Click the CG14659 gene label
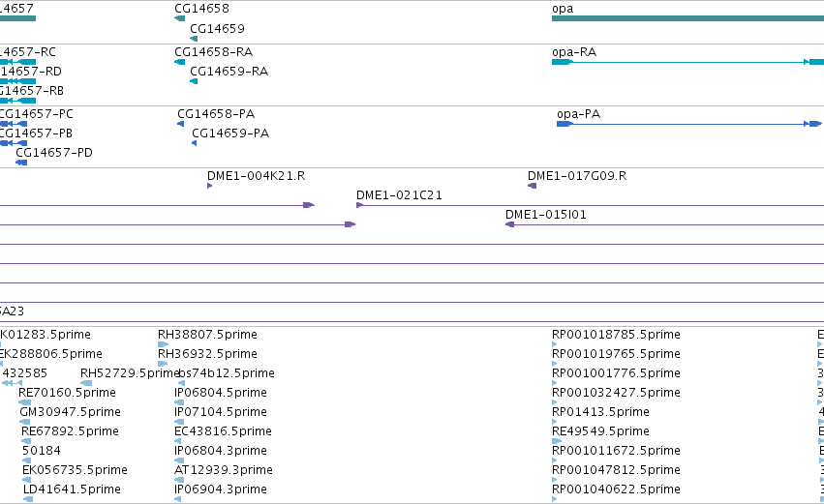824x504 pixels. click(217, 29)
